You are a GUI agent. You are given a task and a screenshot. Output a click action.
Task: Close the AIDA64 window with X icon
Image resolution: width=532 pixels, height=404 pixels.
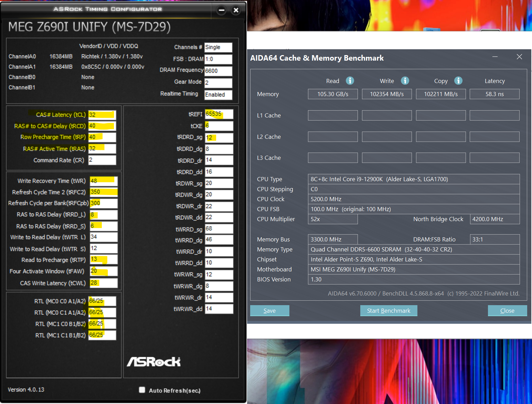tap(519, 57)
